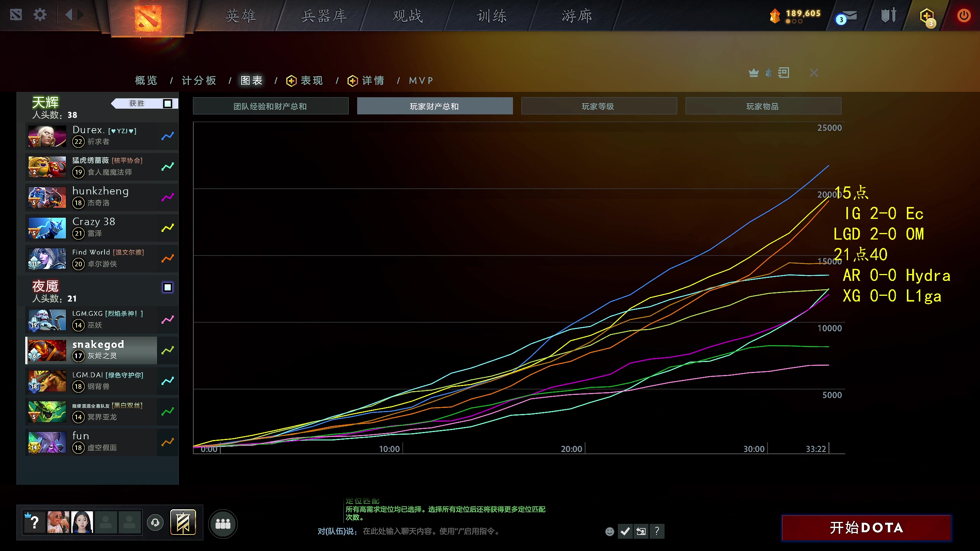Open the 观战 watch menu
This screenshot has width=980, height=551.
coord(408,16)
